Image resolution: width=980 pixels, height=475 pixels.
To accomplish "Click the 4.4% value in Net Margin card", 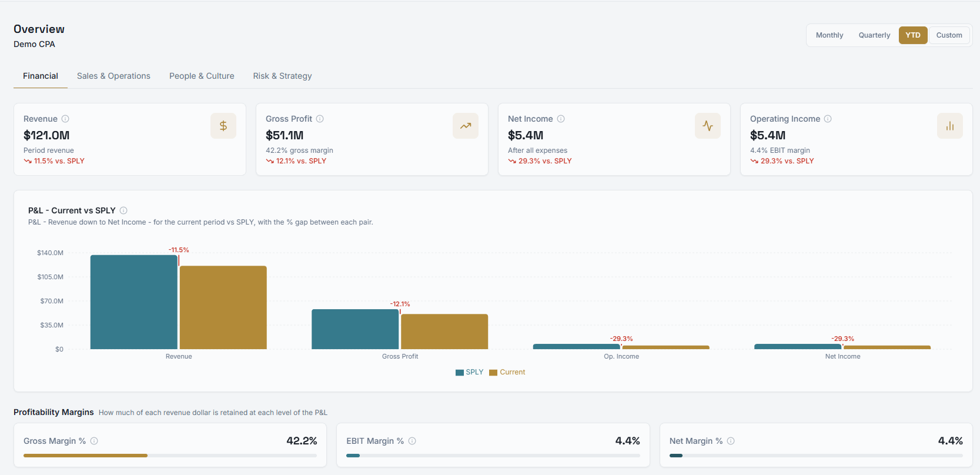I will 950,441.
